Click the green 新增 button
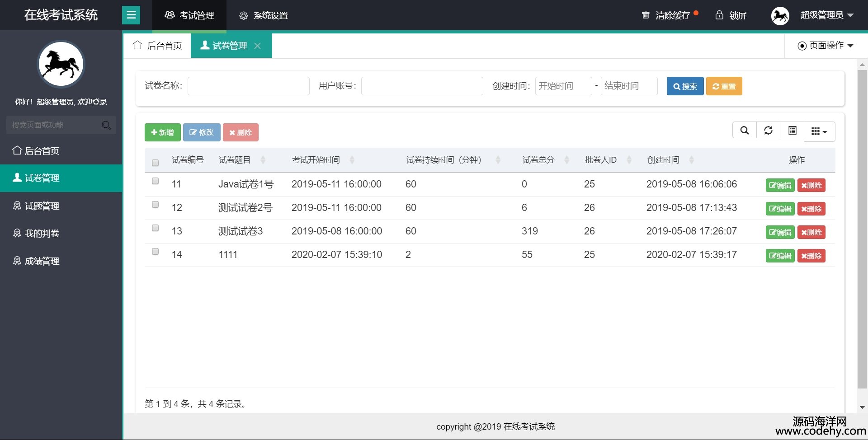868x440 pixels. [162, 132]
